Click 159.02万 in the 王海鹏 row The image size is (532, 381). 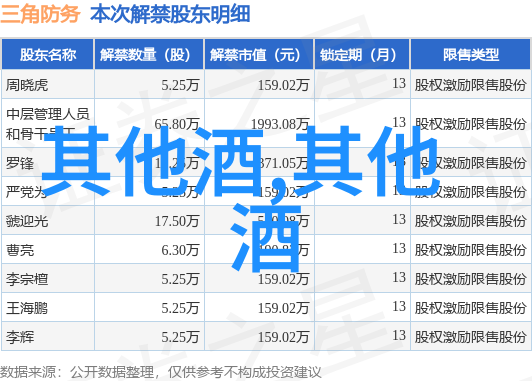point(283,308)
